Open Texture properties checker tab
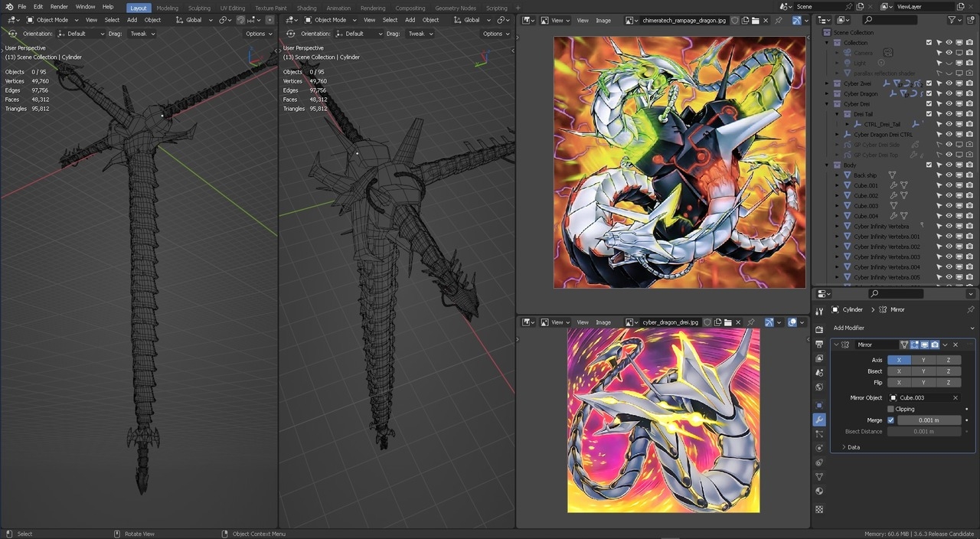 [x=819, y=509]
